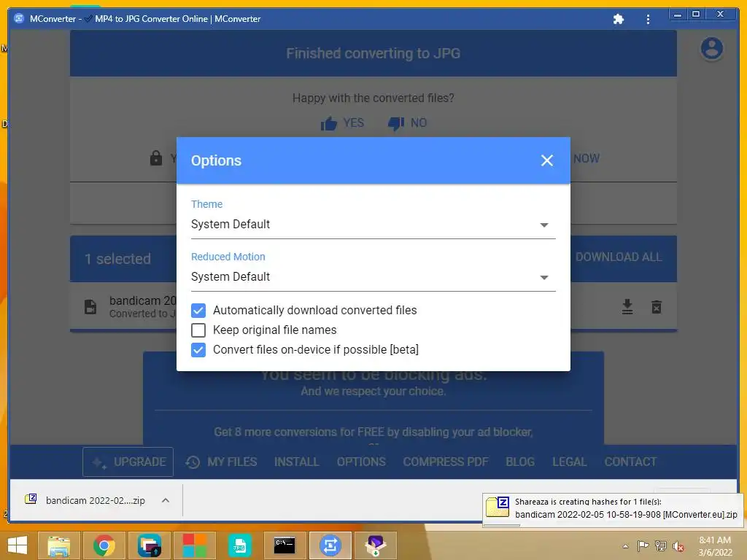This screenshot has height=560, width=747.
Task: Close the Options dialog with the X
Action: (x=547, y=160)
